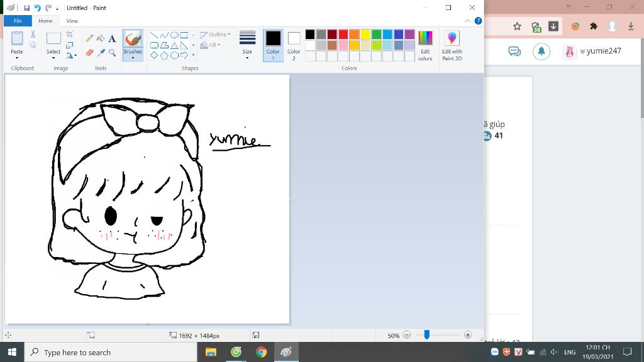The image size is (644, 362).
Task: Choose the Right arrow shape
Action: click(x=184, y=55)
